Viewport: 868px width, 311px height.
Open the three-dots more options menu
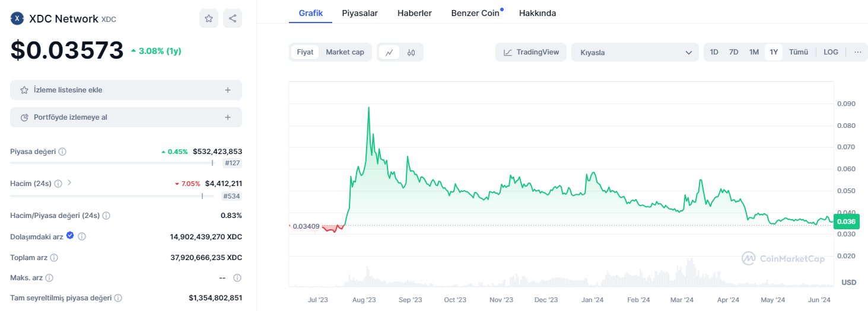(857, 52)
